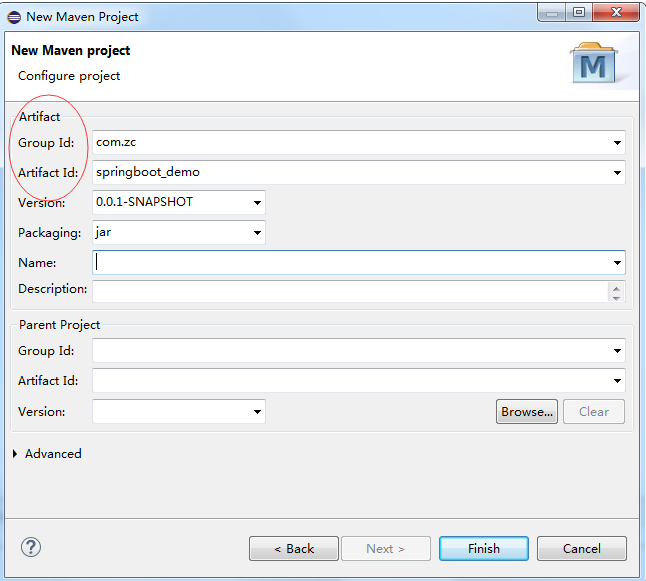This screenshot has width=646, height=581.
Task: Minimize the New Maven Project window
Action: coord(552,12)
